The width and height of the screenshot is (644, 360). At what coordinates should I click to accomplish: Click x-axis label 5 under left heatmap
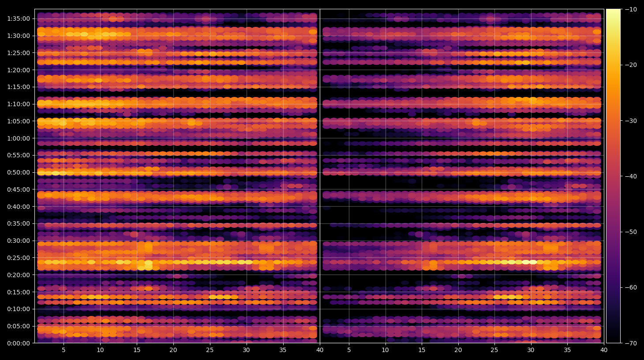[64, 350]
